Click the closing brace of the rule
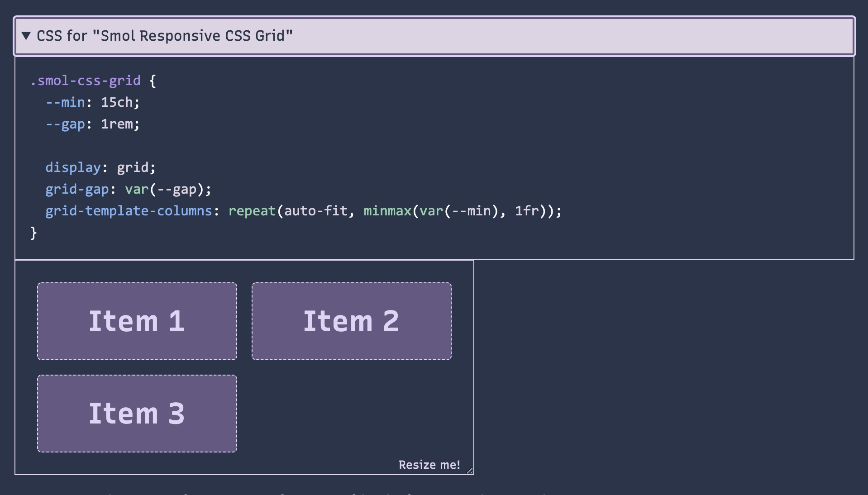 click(x=33, y=233)
